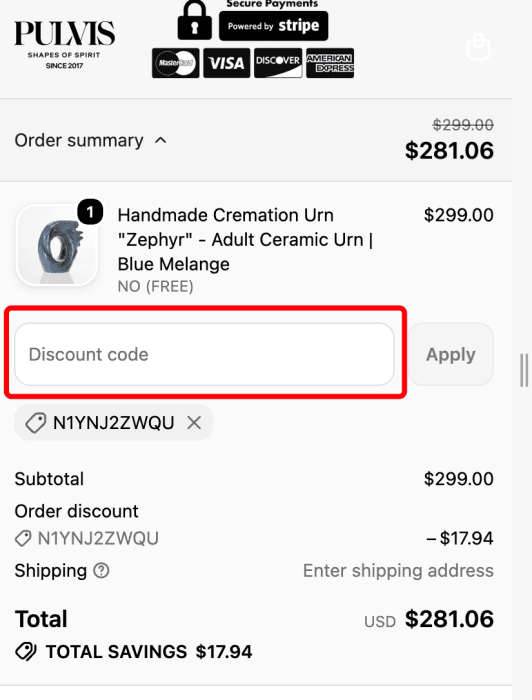Focus the Discount code input field
This screenshot has height=700, width=532.
(x=204, y=354)
